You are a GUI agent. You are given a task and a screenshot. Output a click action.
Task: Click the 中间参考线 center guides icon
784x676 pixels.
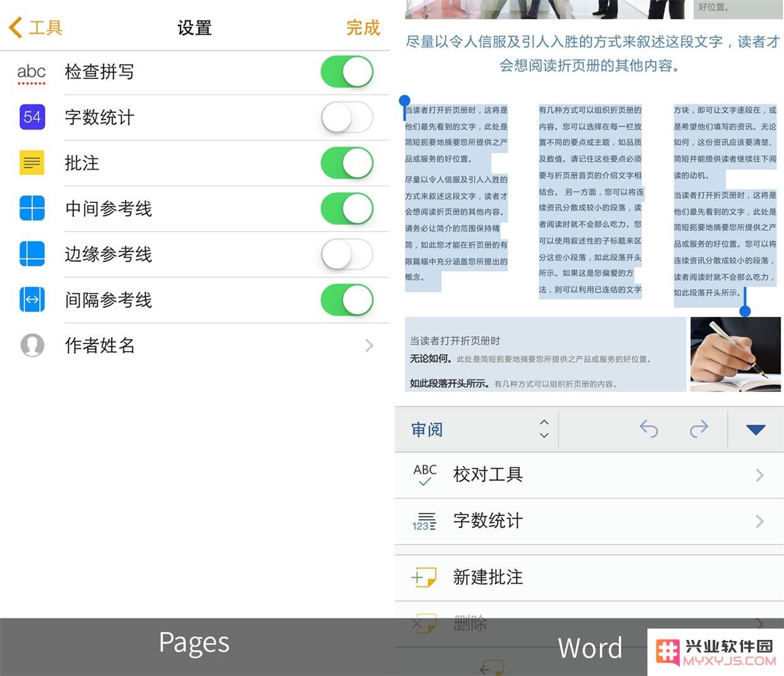click(x=32, y=208)
